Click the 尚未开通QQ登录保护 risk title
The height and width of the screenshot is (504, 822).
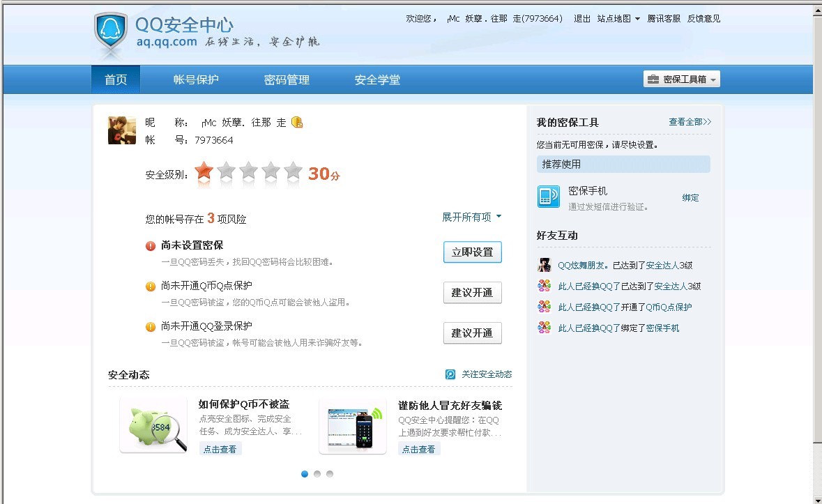206,326
